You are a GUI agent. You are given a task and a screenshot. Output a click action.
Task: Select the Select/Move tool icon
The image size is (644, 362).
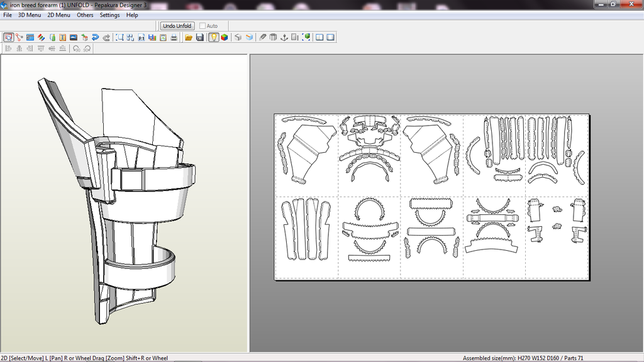pos(9,38)
